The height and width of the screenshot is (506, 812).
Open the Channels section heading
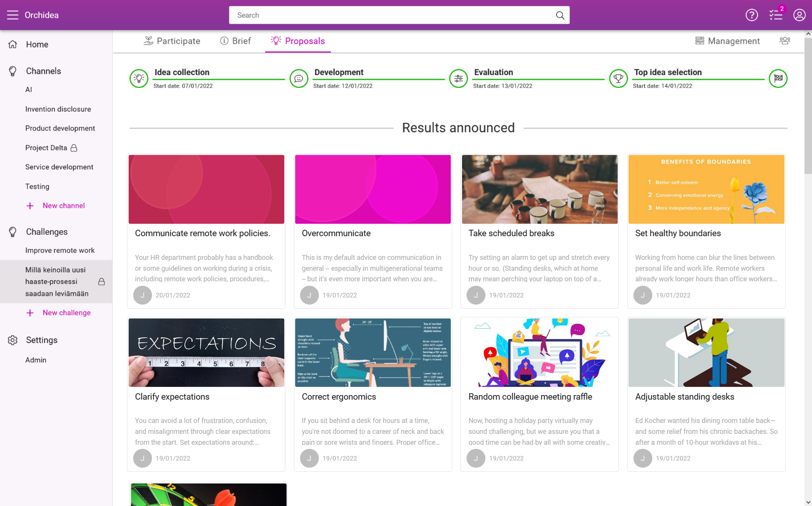click(44, 71)
